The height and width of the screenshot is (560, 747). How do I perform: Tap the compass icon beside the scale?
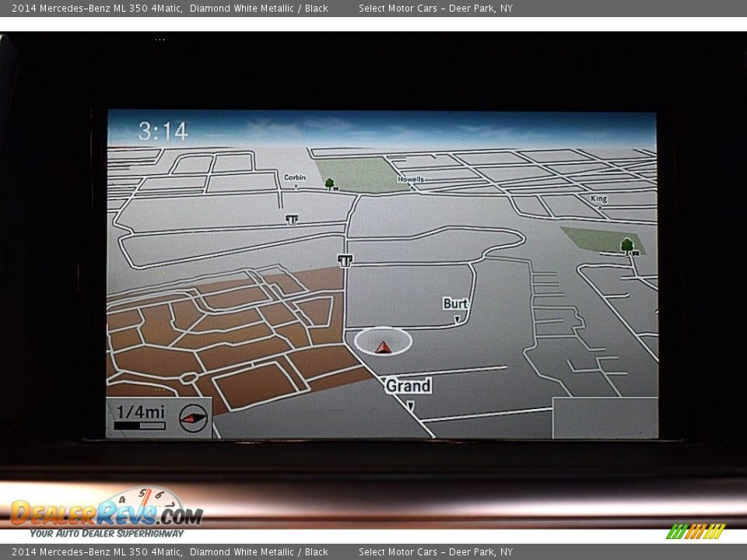click(193, 418)
